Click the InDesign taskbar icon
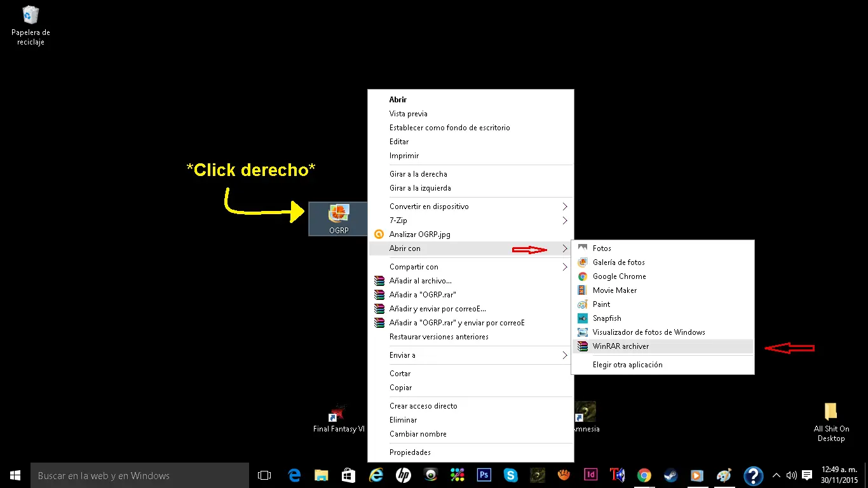The image size is (868, 488). pos(591,475)
